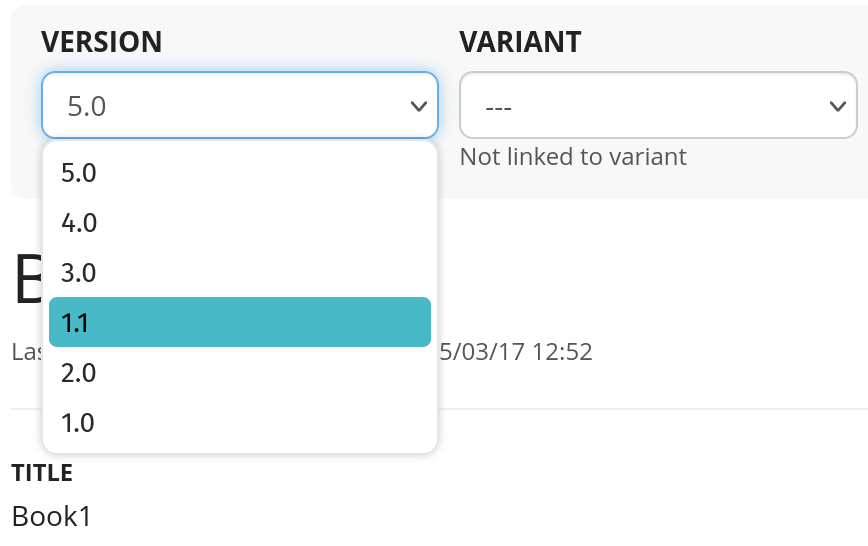Click the TITLE field label
This screenshot has height=546, width=868.
[42, 473]
